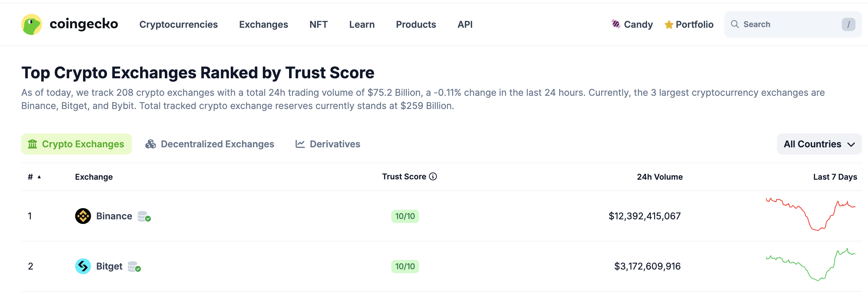Viewport: 868px width, 292px height.
Task: Click the Trust Score info icon
Action: (x=433, y=177)
